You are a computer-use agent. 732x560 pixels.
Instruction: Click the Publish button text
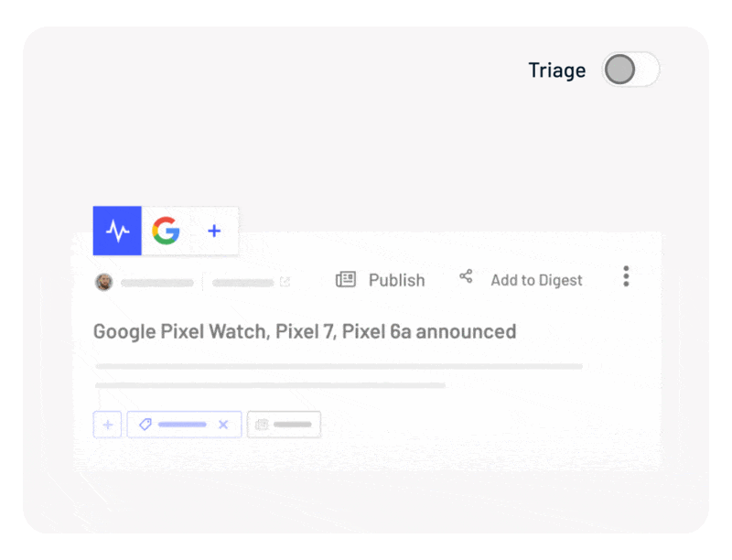coord(397,280)
